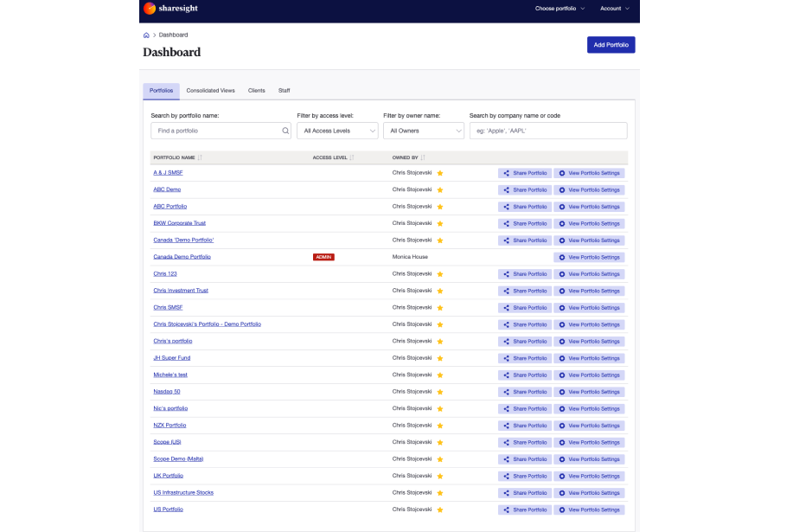Click the search magnifier in the portfolio search box
This screenshot has height=532, width=793.
click(x=285, y=130)
